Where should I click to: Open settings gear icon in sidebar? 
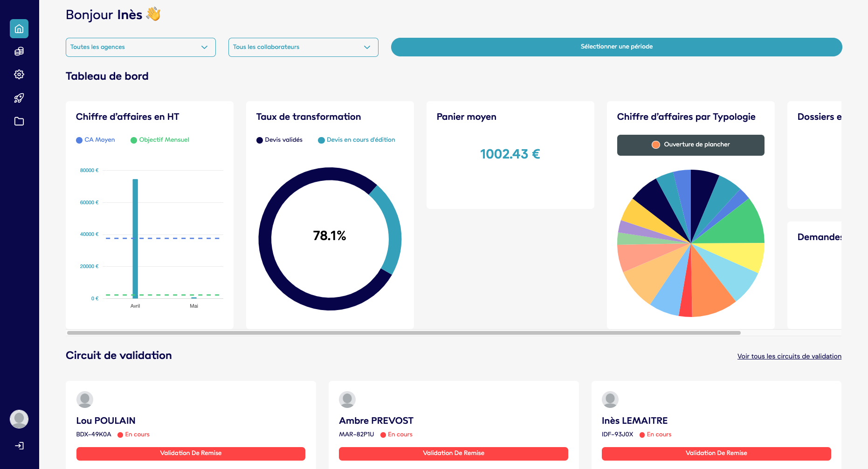[19, 75]
